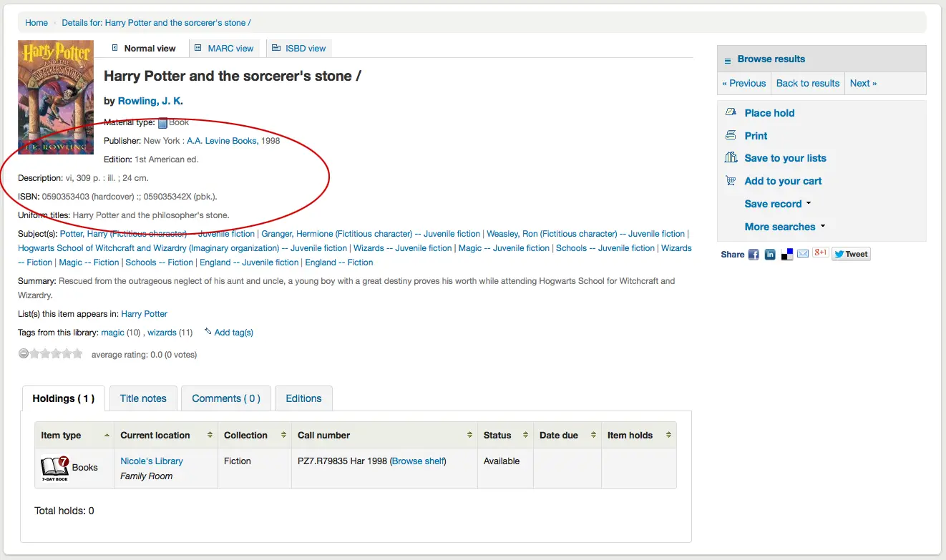Click the email share envelope icon

tap(803, 254)
